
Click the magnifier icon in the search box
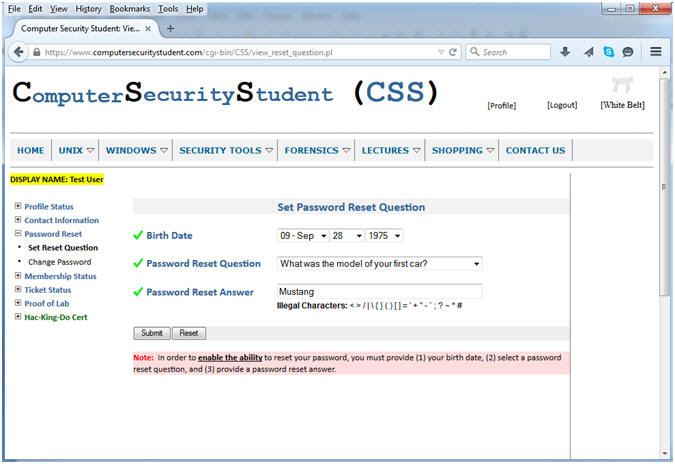click(x=474, y=52)
